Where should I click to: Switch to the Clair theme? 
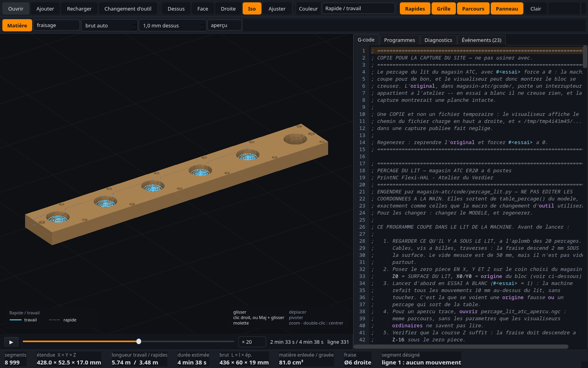coord(535,9)
